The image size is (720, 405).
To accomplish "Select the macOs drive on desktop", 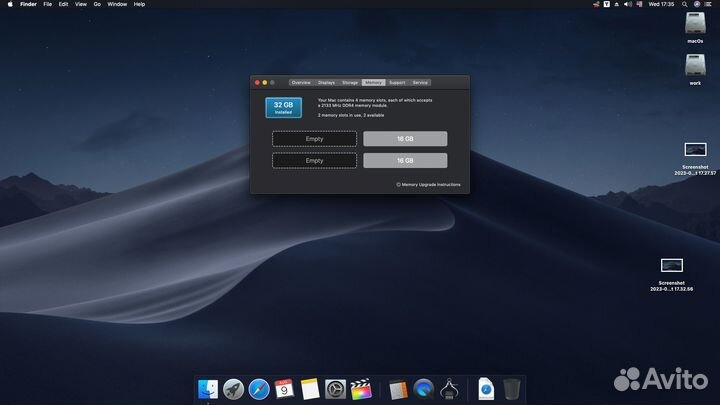I will pyautogui.click(x=695, y=28).
